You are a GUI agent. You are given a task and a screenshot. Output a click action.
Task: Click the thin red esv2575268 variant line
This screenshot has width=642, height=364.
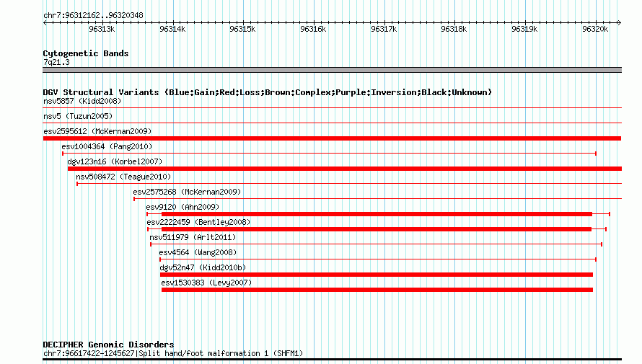[x=377, y=199]
